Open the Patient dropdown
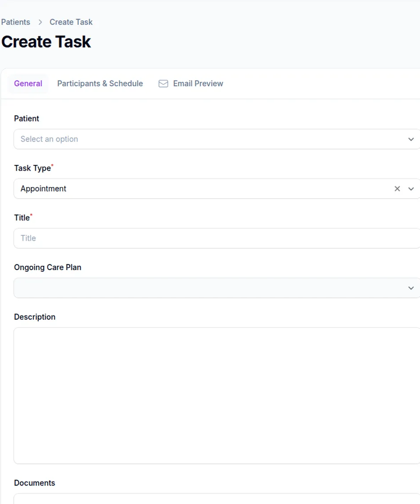The width and height of the screenshot is (420, 504). point(217,139)
